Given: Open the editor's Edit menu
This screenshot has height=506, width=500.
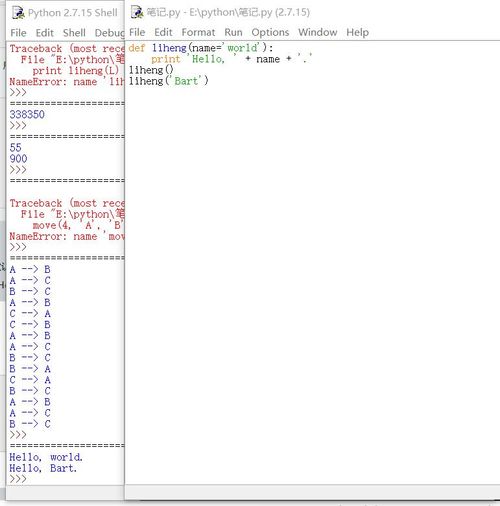Looking at the screenshot, I should [163, 32].
